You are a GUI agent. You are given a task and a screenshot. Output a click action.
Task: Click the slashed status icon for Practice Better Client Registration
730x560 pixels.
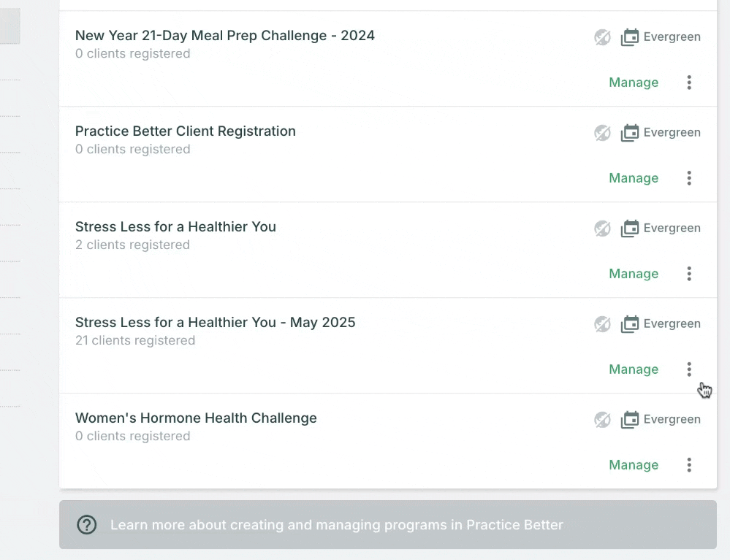point(602,133)
